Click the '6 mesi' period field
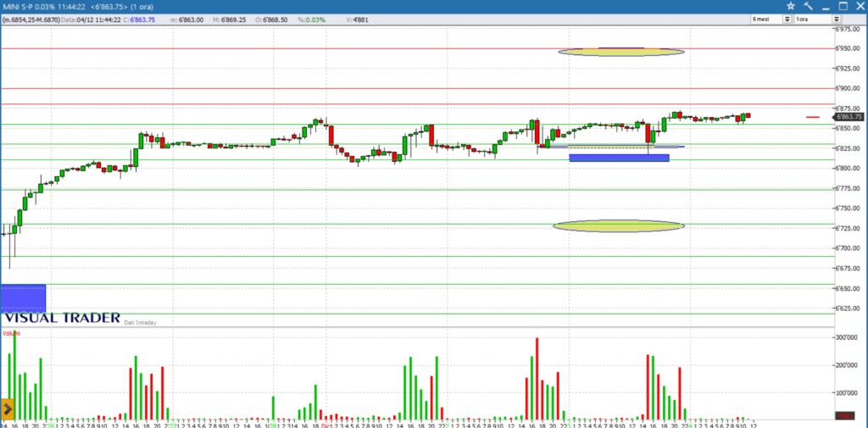868x428 pixels. (766, 19)
